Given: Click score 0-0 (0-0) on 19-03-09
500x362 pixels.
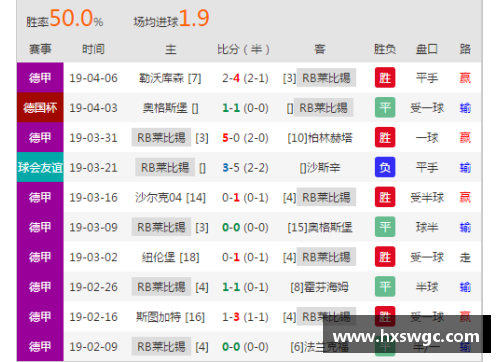Looking at the screenshot, I should [x=245, y=227].
